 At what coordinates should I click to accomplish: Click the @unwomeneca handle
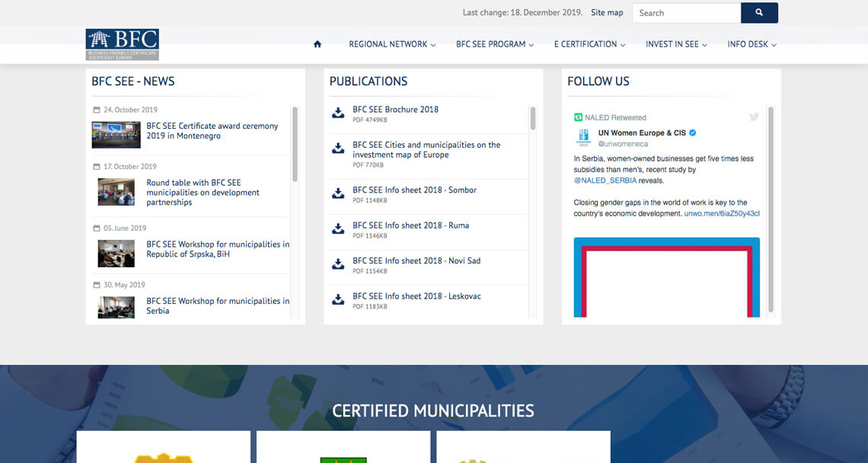click(623, 144)
